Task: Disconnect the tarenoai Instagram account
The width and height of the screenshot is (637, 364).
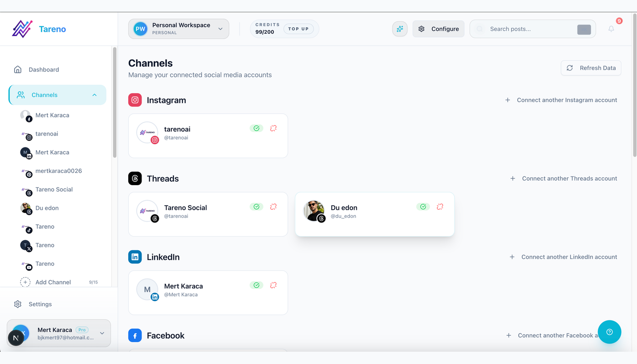Action: (273, 128)
